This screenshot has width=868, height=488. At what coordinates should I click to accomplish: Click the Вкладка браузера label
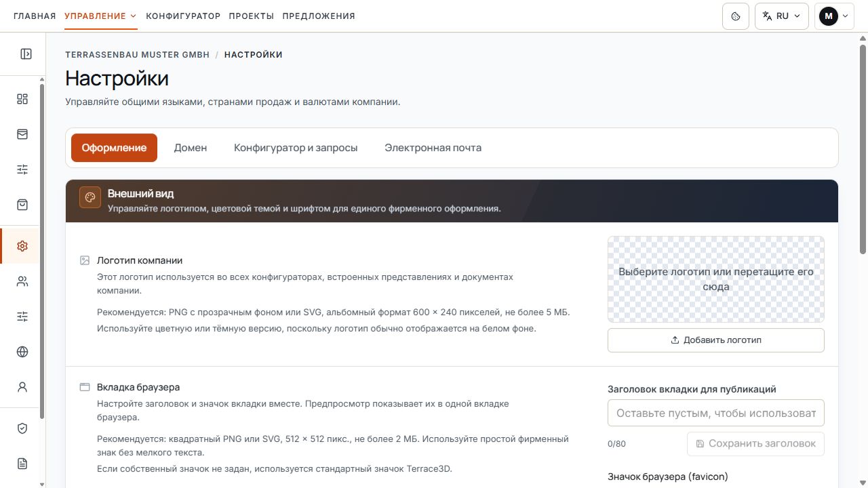tap(138, 387)
